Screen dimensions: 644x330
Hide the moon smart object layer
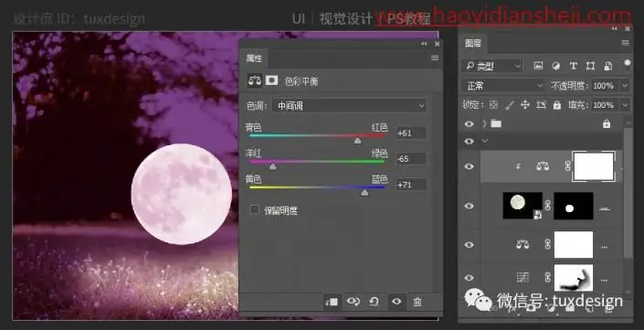(469, 206)
